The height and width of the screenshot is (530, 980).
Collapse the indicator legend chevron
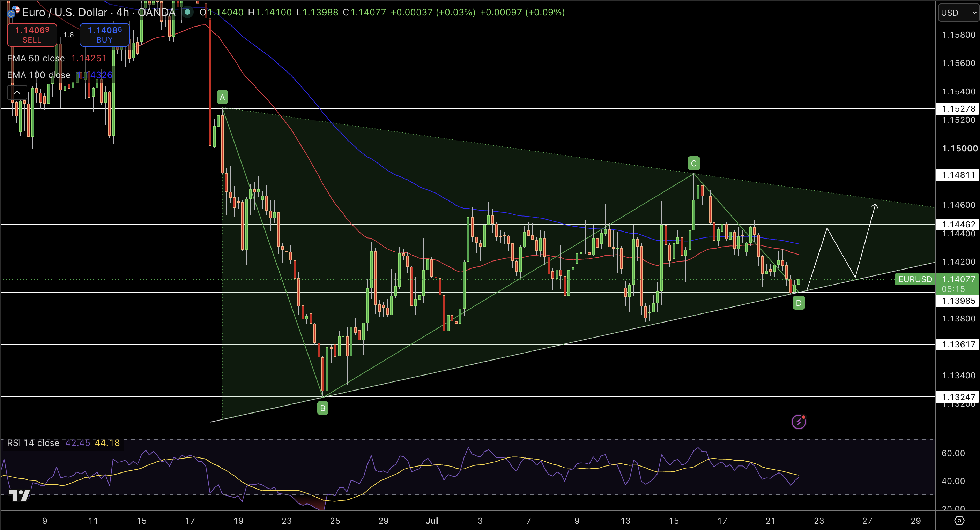(17, 92)
